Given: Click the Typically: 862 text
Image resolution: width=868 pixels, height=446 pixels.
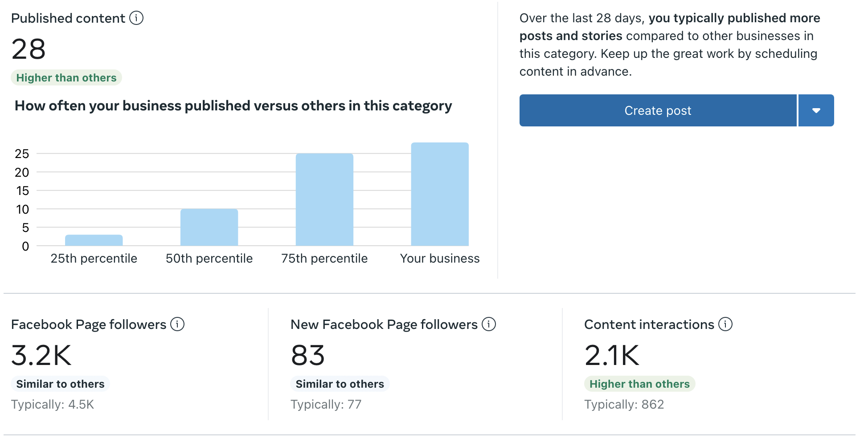Looking at the screenshot, I should [624, 405].
